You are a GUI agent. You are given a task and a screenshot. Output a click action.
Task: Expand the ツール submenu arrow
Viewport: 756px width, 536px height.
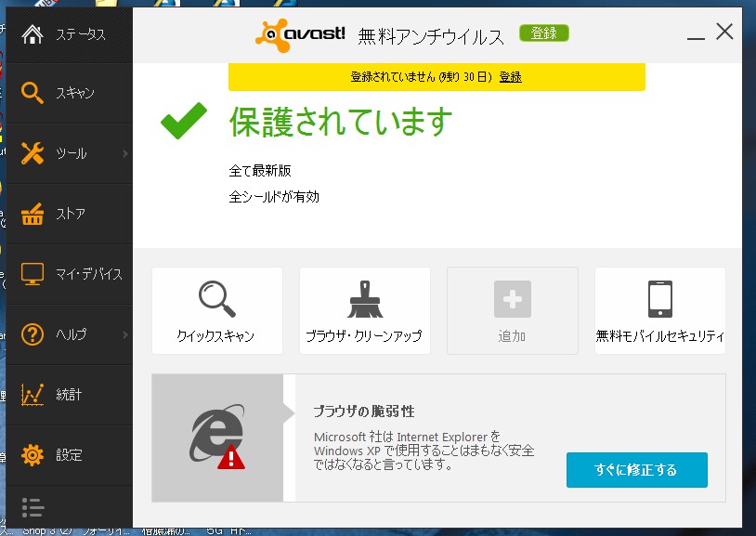(125, 153)
